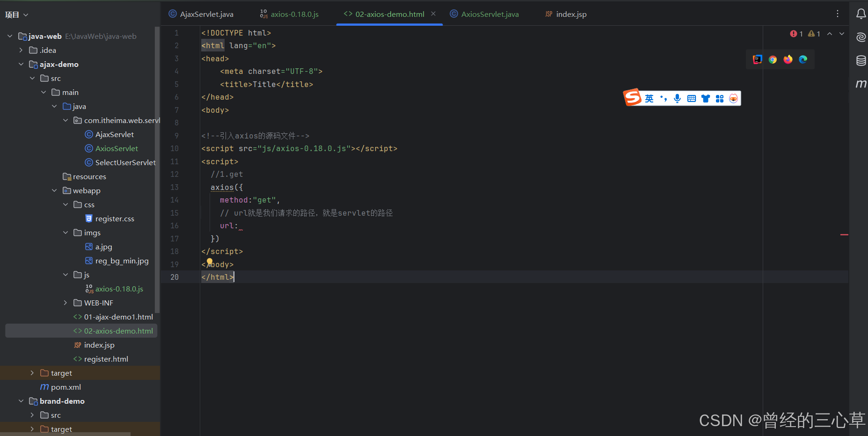Click the axios({ code on line 13
Image resolution: width=868 pixels, height=436 pixels.
tap(226, 187)
